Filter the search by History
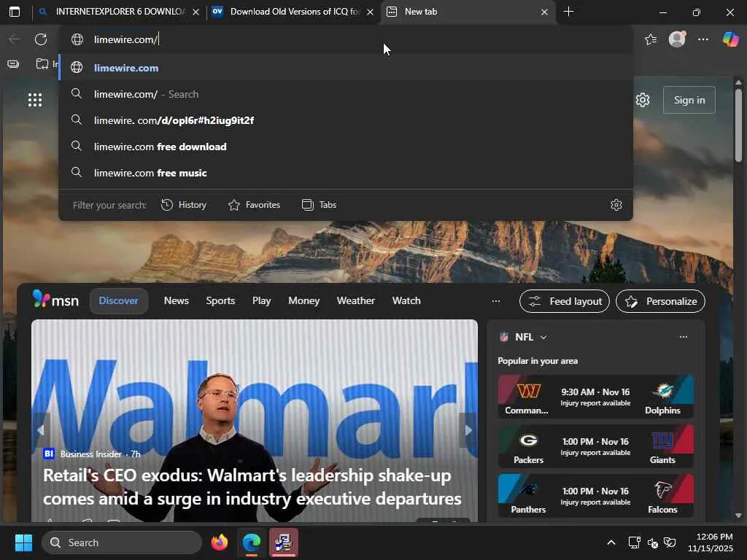747x560 pixels. (x=183, y=205)
